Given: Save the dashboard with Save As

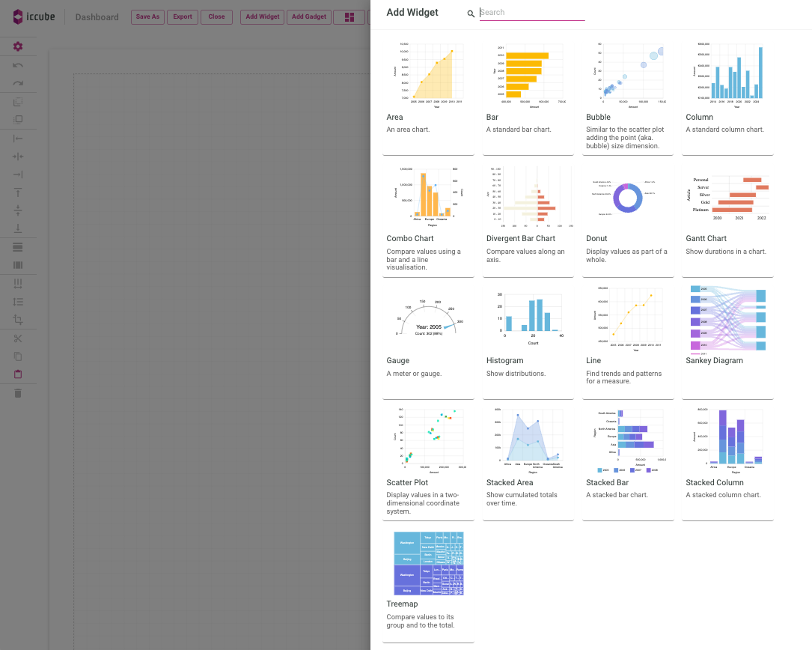Looking at the screenshot, I should [147, 16].
